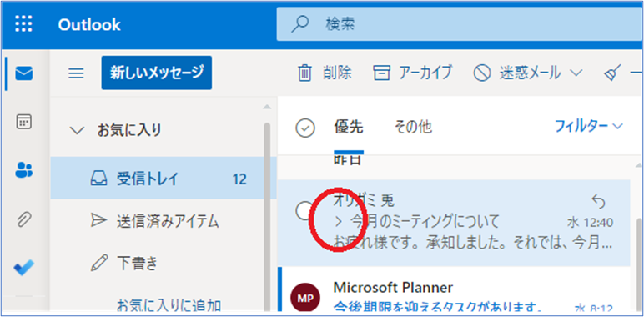Toggle the select-all messages circle checkbox

click(305, 128)
